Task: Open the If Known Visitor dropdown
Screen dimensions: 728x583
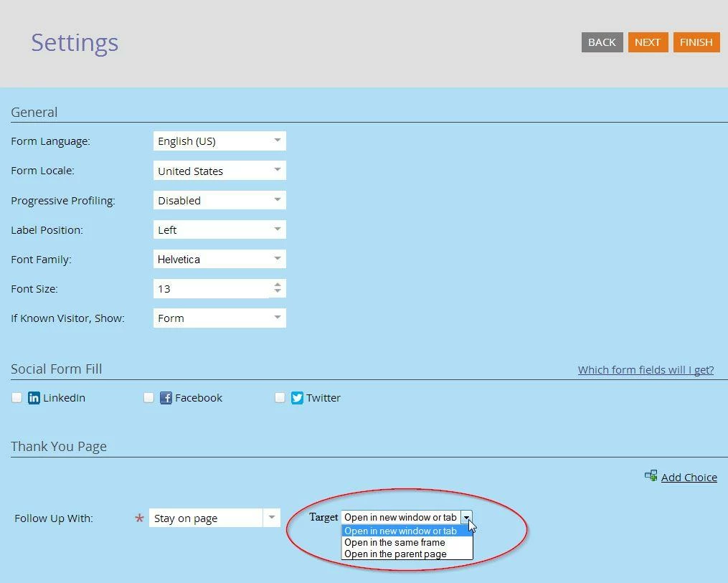Action: (219, 318)
